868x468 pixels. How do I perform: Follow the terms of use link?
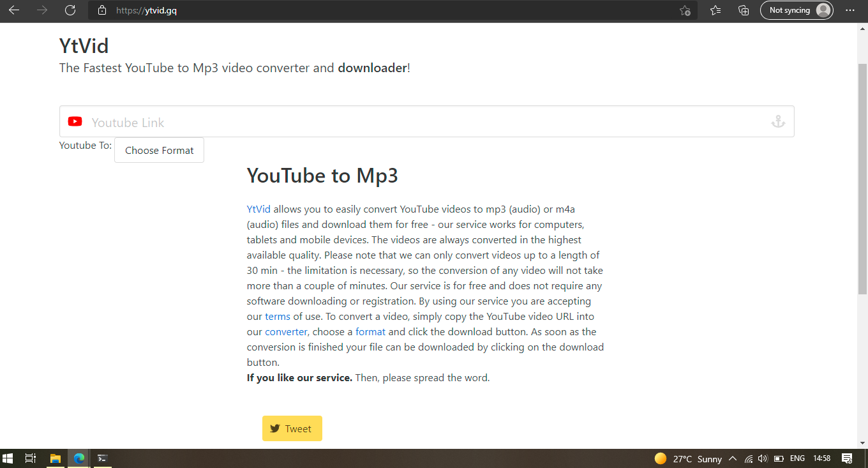tap(278, 316)
